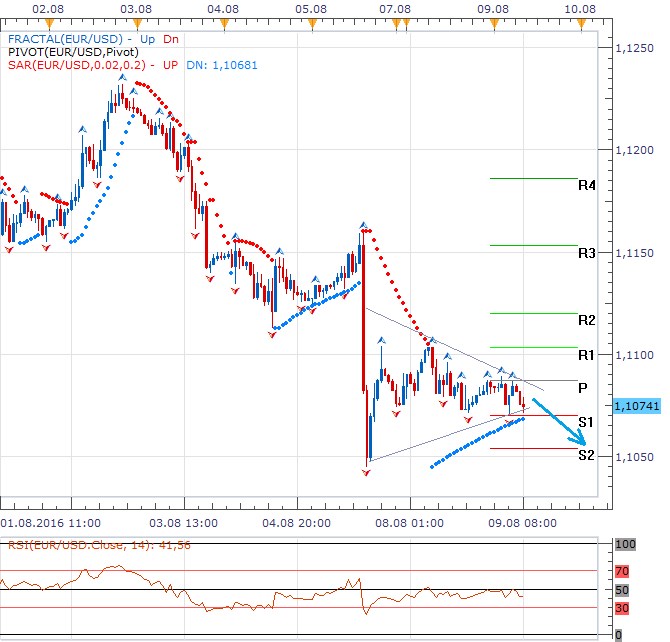Click the P pivot point label
670x642 pixels.
[x=583, y=388]
